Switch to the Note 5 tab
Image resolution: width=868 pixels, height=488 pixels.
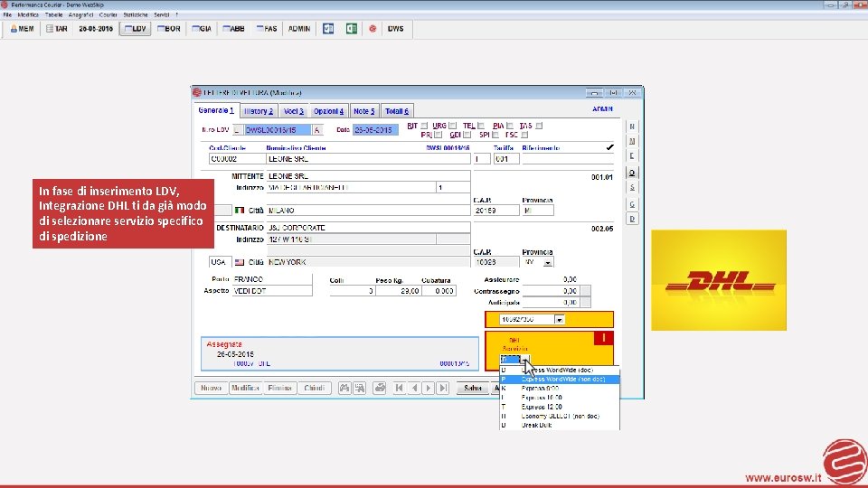(x=364, y=111)
